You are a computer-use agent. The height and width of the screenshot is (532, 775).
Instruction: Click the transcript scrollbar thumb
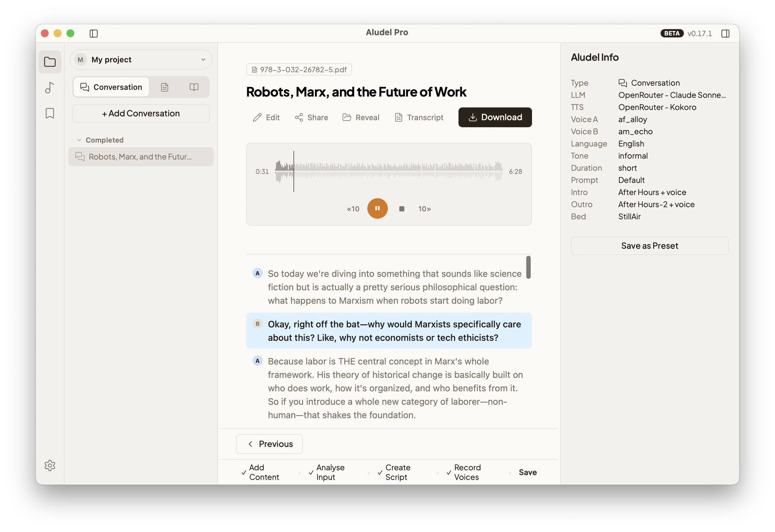click(528, 267)
